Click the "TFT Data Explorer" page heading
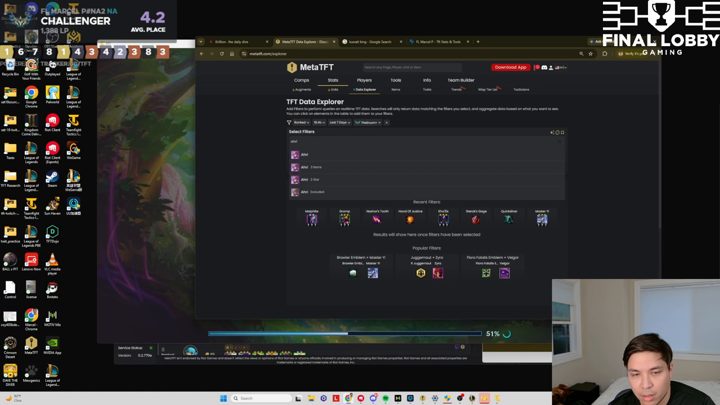 pyautogui.click(x=315, y=102)
